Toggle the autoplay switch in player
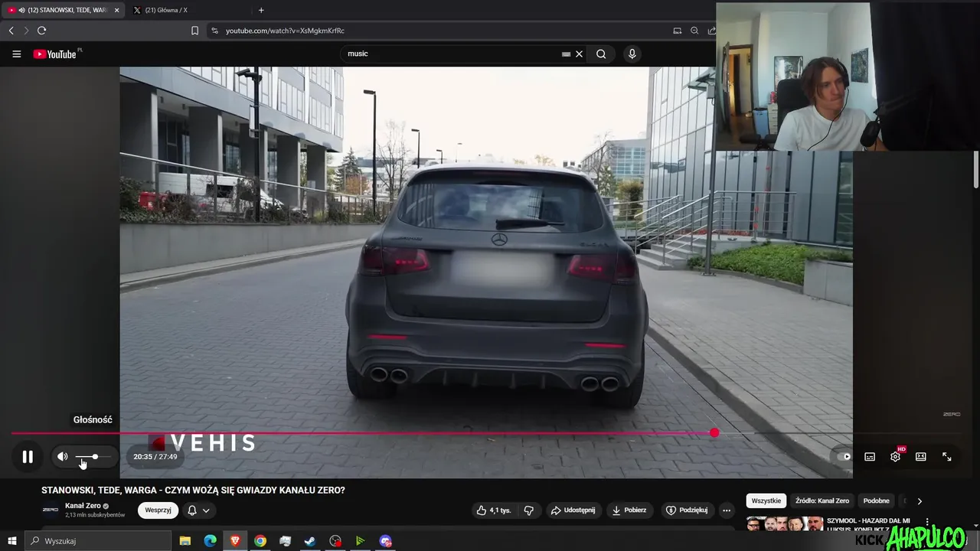Screen dimensions: 980x551 (843, 457)
